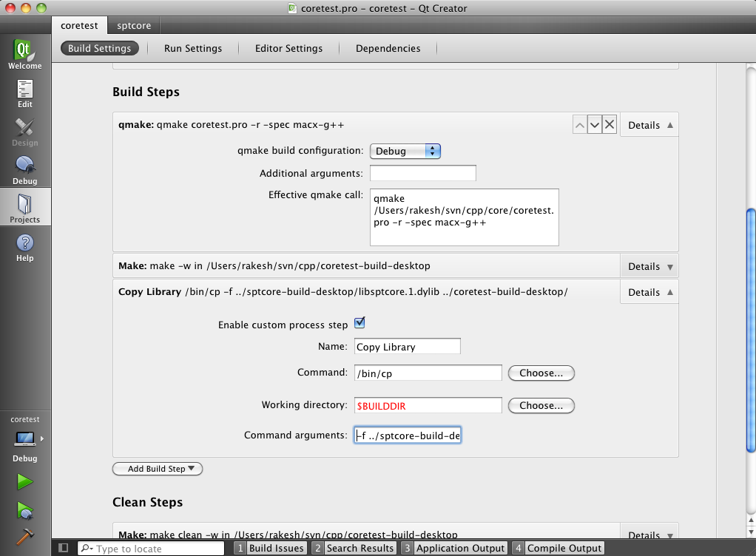Screen dimensions: 756x556
Task: Move qmake build step up
Action: (x=580, y=125)
